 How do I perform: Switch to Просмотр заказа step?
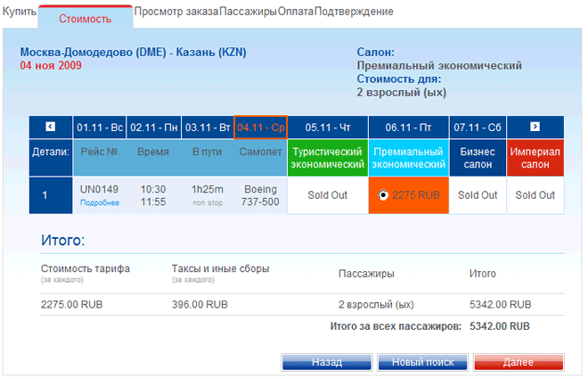tap(176, 12)
